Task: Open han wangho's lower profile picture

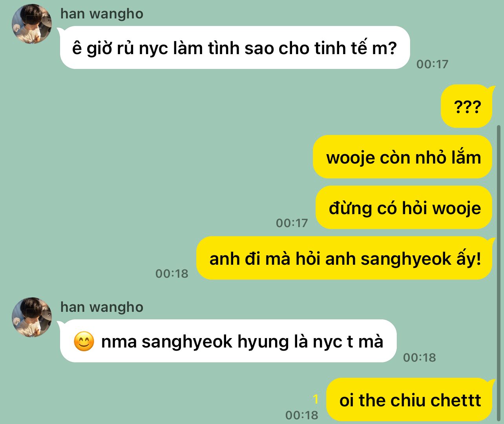Action: click(32, 317)
